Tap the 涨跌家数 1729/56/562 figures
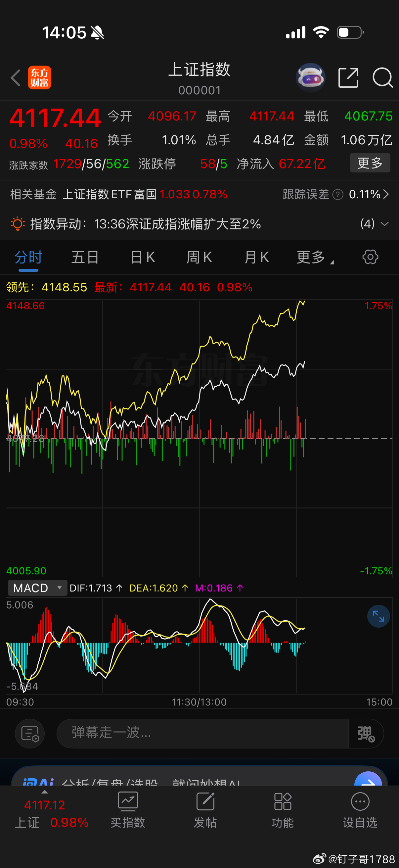Screen dimensions: 399x868 (x=91, y=164)
